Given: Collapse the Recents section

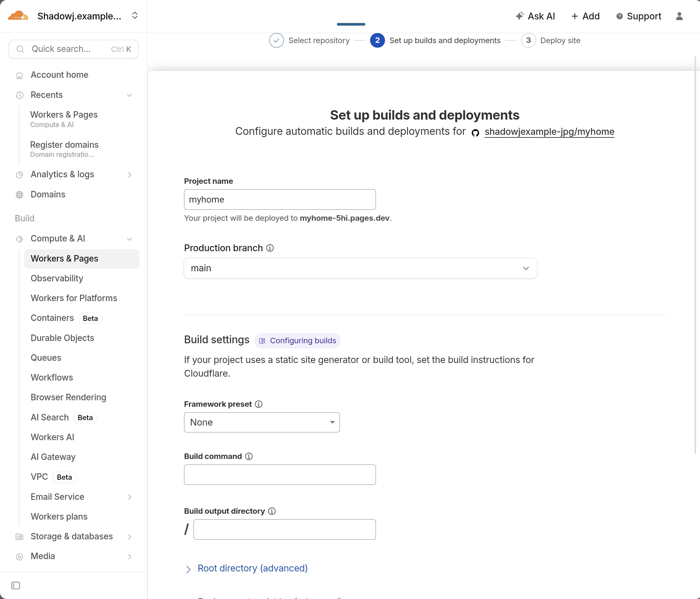Looking at the screenshot, I should pyautogui.click(x=129, y=95).
